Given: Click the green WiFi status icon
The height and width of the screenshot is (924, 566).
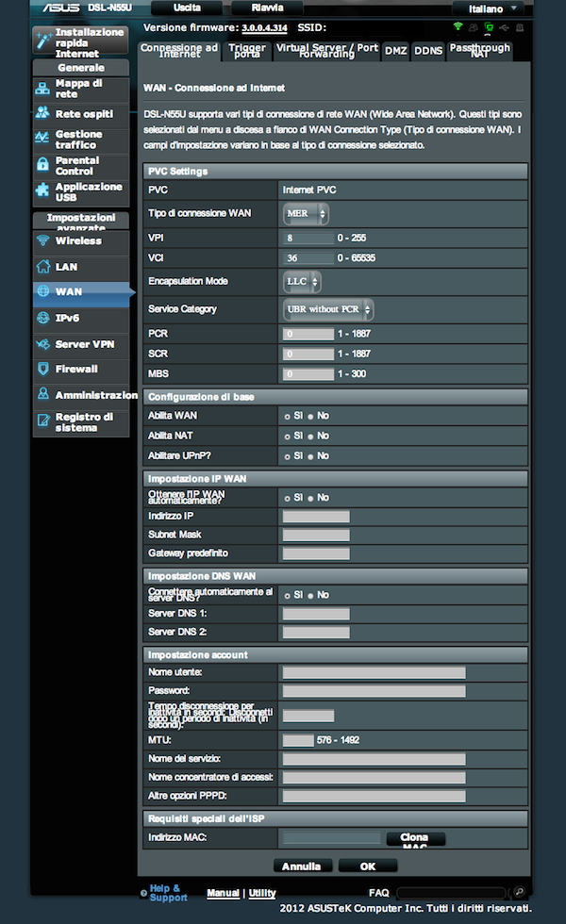Looking at the screenshot, I should point(458,26).
